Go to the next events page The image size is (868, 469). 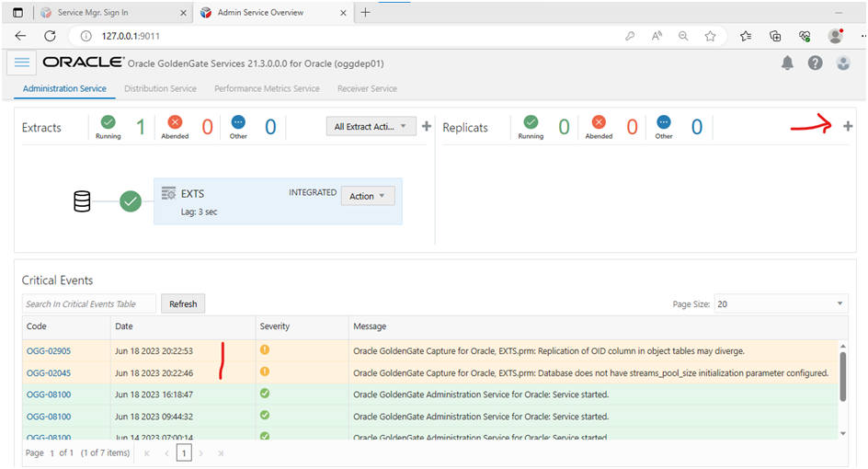201,453
